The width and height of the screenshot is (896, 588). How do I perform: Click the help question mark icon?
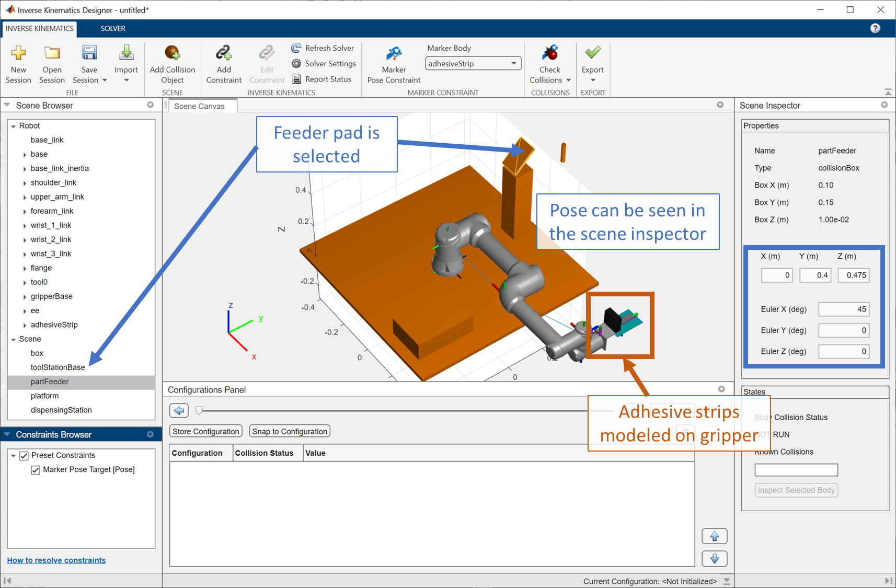point(875,28)
